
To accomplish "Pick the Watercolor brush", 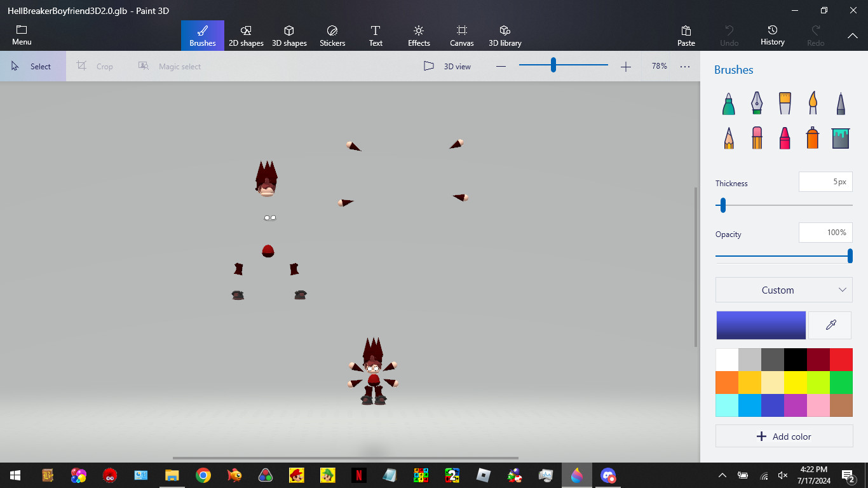I will [813, 103].
